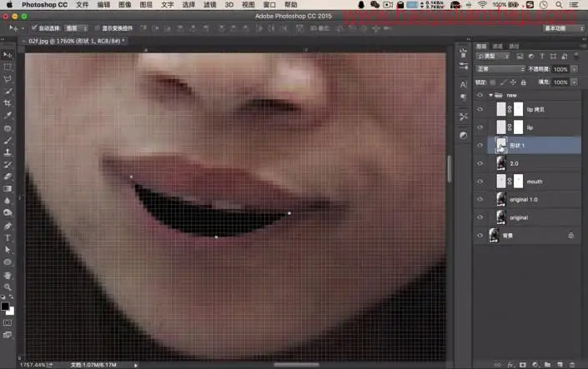The image size is (588, 369).
Task: Select the Eyedropper tool
Action: [8, 116]
